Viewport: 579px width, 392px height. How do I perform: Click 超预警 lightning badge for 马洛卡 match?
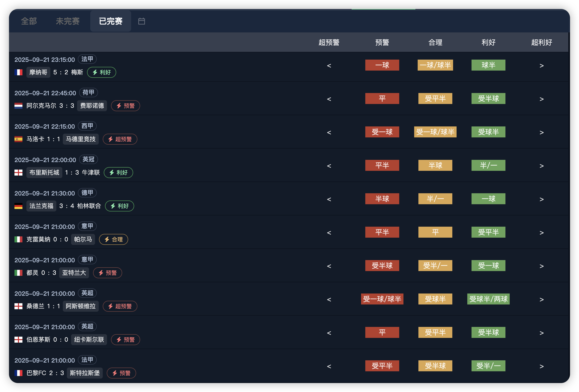[x=120, y=139]
